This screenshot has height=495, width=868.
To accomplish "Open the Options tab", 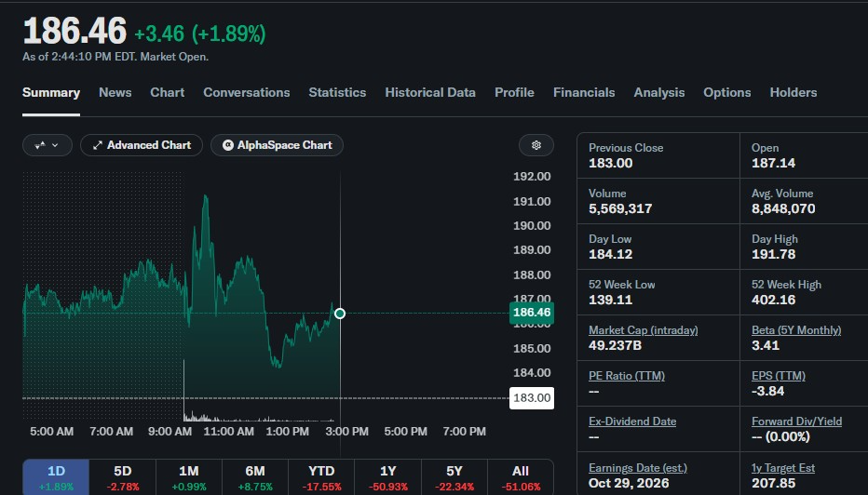I will (x=726, y=92).
